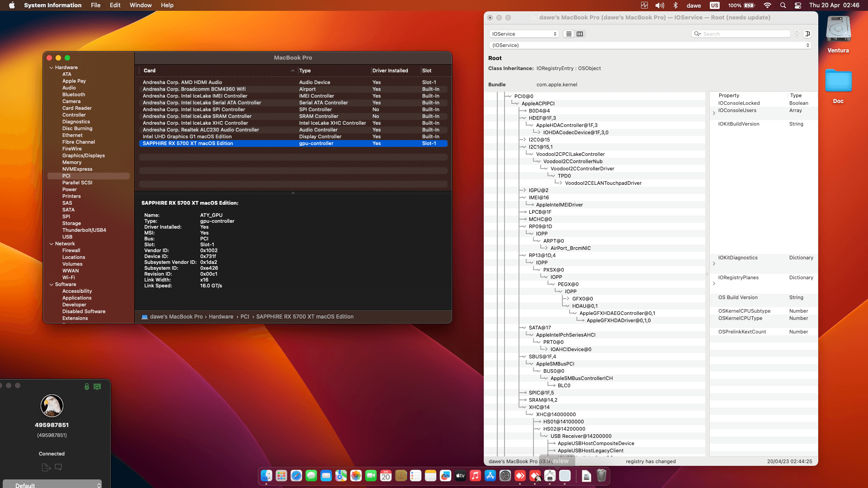Viewport: 868px width, 488px height.
Task: Collapse the Network section in System Information sidebar
Action: (x=51, y=244)
